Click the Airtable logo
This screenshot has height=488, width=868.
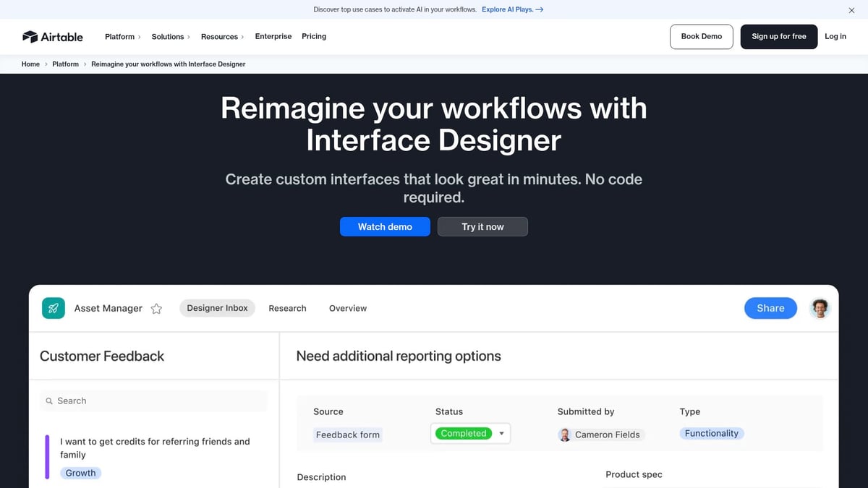(x=52, y=36)
